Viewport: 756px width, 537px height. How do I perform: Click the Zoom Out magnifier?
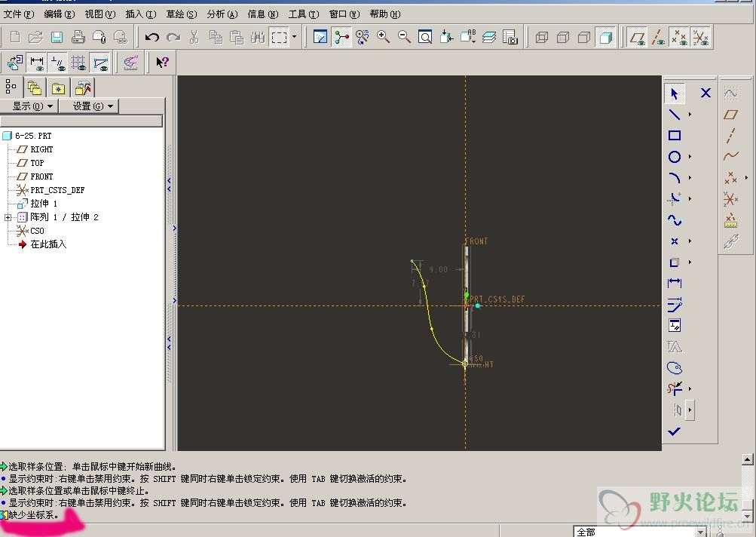[404, 37]
